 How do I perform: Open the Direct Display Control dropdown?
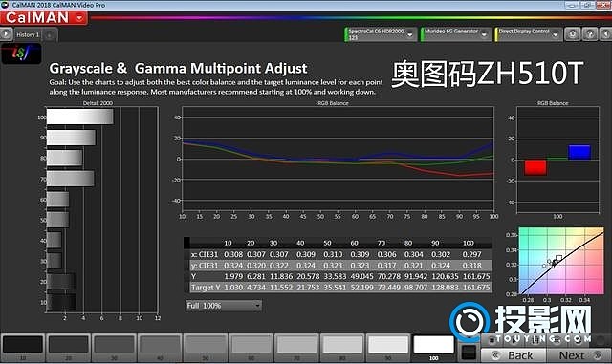pos(528,34)
